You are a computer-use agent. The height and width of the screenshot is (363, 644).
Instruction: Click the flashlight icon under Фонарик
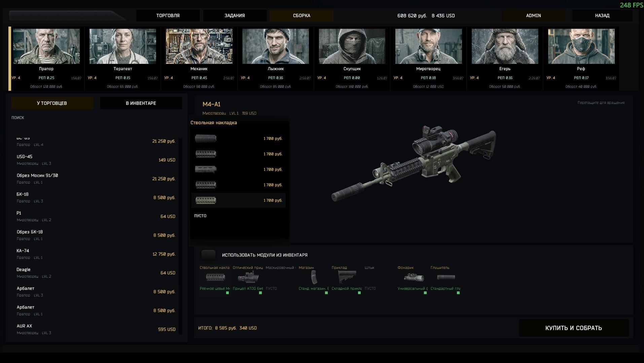click(x=414, y=277)
